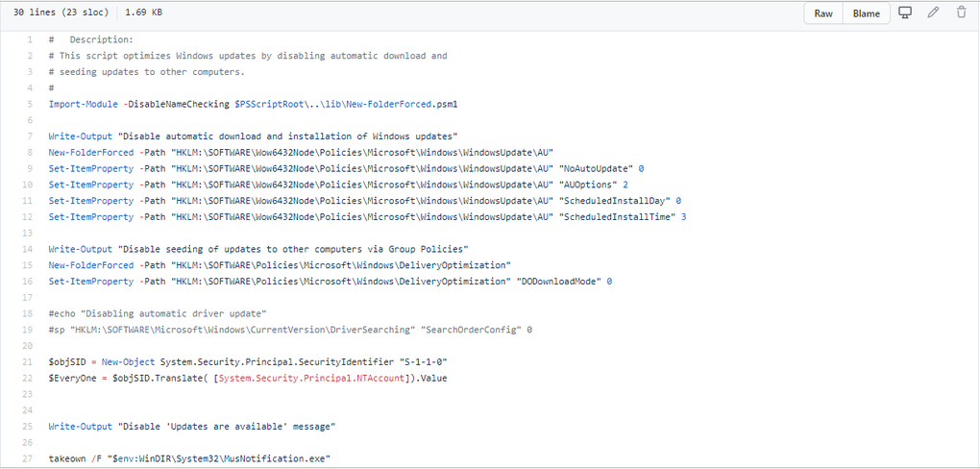Click the pencil edit file icon
Image resolution: width=980 pixels, height=469 pixels.
click(x=933, y=13)
